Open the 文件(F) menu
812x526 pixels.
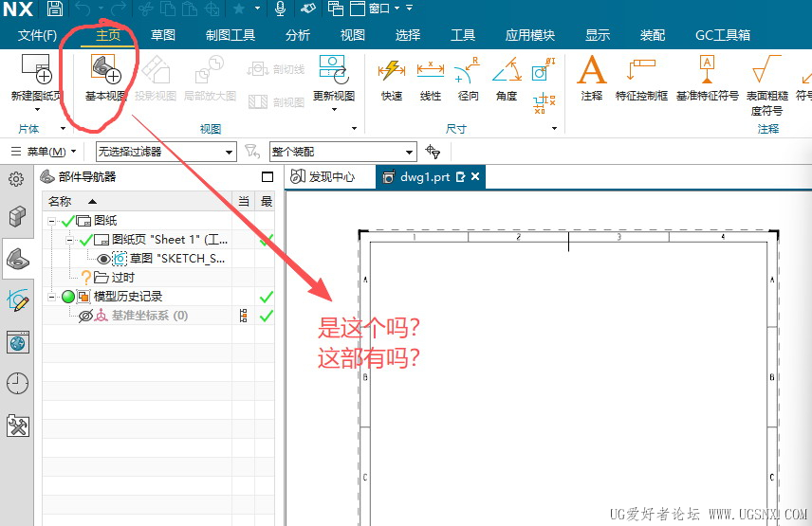(37, 35)
